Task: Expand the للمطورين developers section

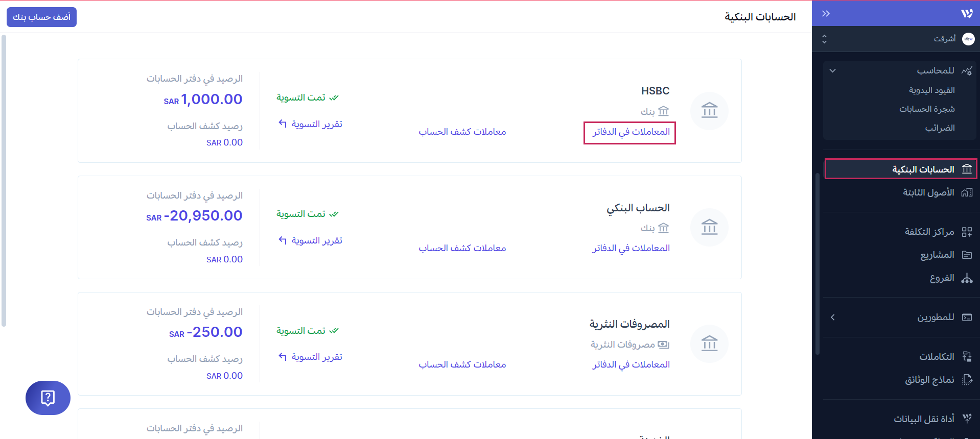Action: point(832,318)
